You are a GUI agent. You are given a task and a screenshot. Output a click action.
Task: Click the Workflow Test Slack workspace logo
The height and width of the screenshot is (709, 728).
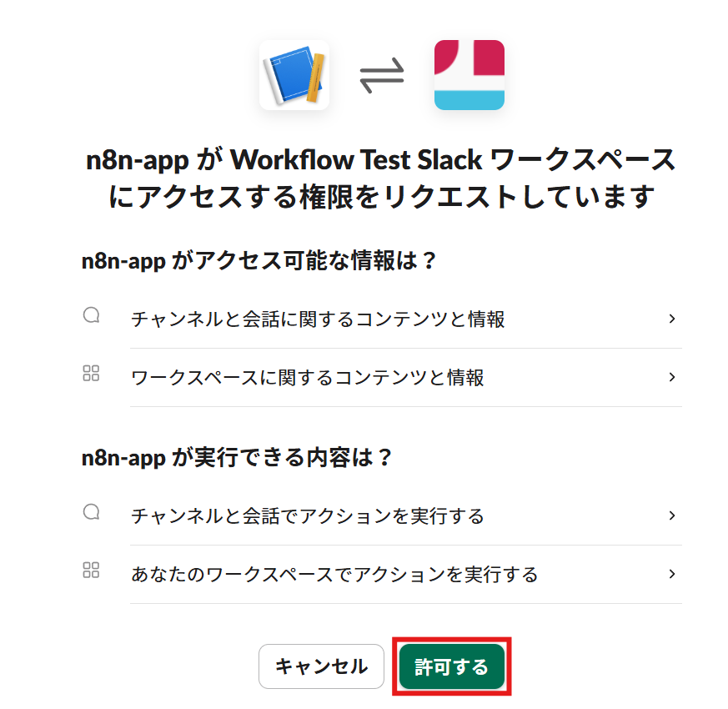(469, 75)
